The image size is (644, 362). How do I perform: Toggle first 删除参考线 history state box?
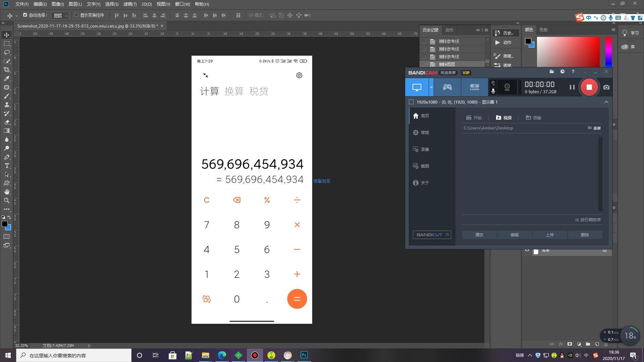[x=424, y=41]
